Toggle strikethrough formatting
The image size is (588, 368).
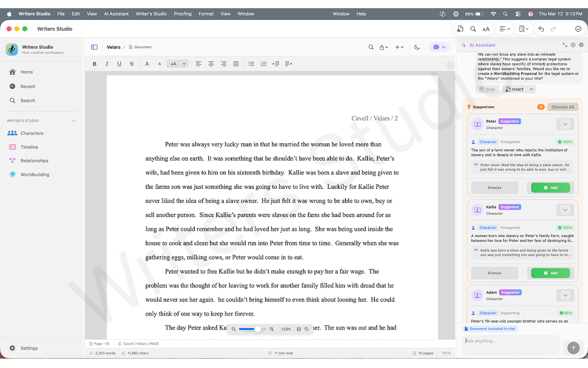pos(132,64)
